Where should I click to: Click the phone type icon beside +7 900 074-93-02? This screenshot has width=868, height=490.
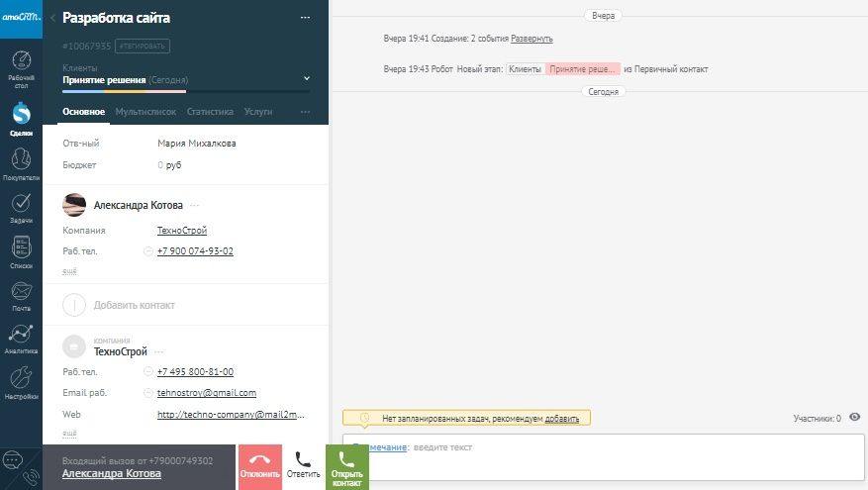147,251
